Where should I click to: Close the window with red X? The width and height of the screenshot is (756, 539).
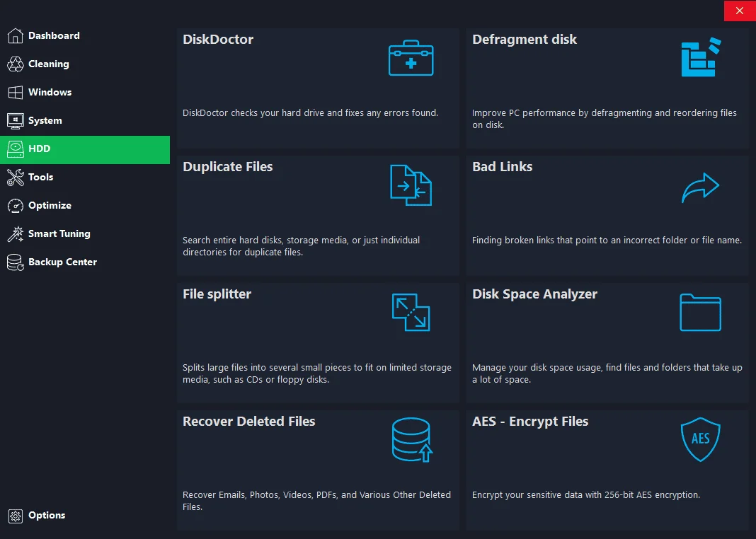tap(740, 11)
